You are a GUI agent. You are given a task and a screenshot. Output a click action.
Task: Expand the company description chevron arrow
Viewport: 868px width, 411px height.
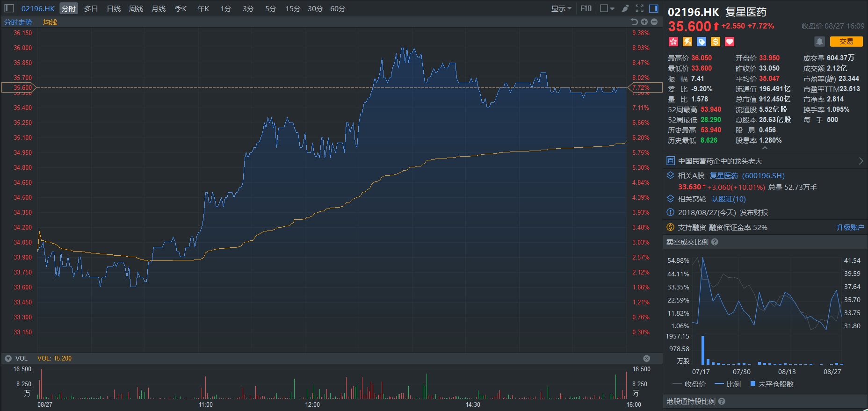tap(861, 161)
